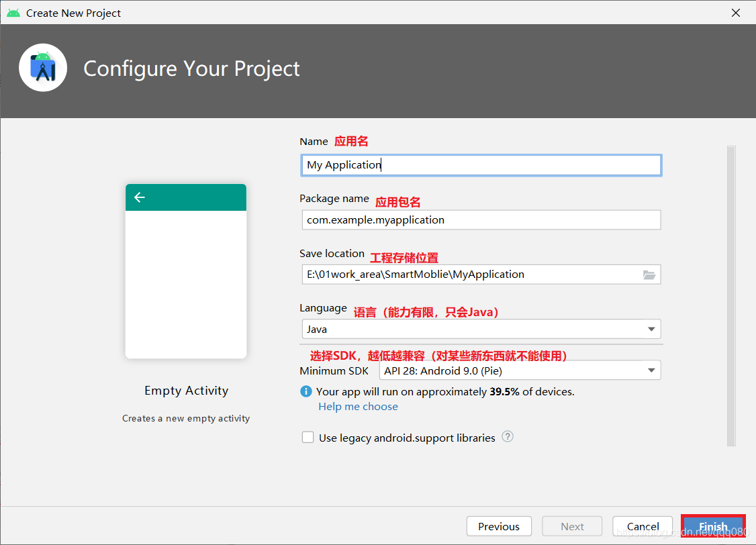Open the Help me choose link

tap(358, 406)
